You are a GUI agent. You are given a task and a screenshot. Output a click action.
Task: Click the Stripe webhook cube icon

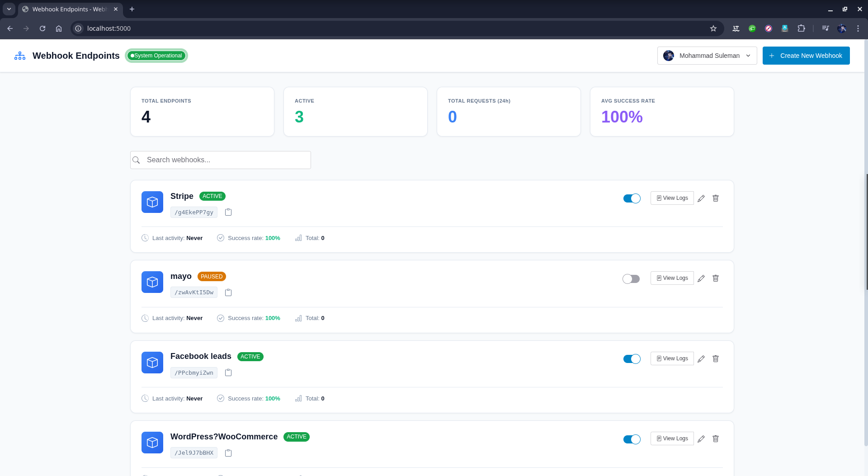(152, 202)
